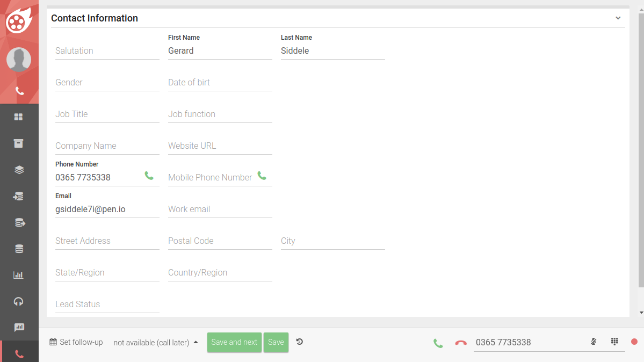
Task: Open the bar chart reports icon
Action: pyautogui.click(x=19, y=275)
